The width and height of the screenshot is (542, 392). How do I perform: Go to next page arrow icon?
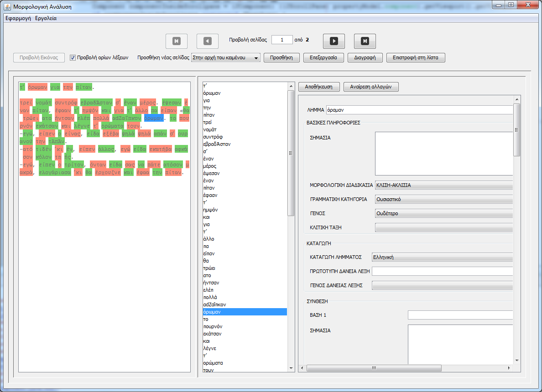334,41
